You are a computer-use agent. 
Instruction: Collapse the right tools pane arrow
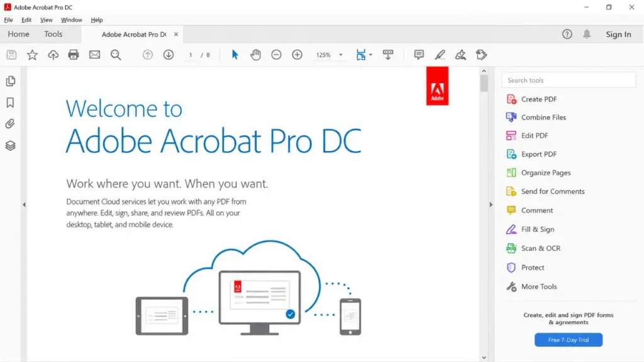(x=491, y=204)
